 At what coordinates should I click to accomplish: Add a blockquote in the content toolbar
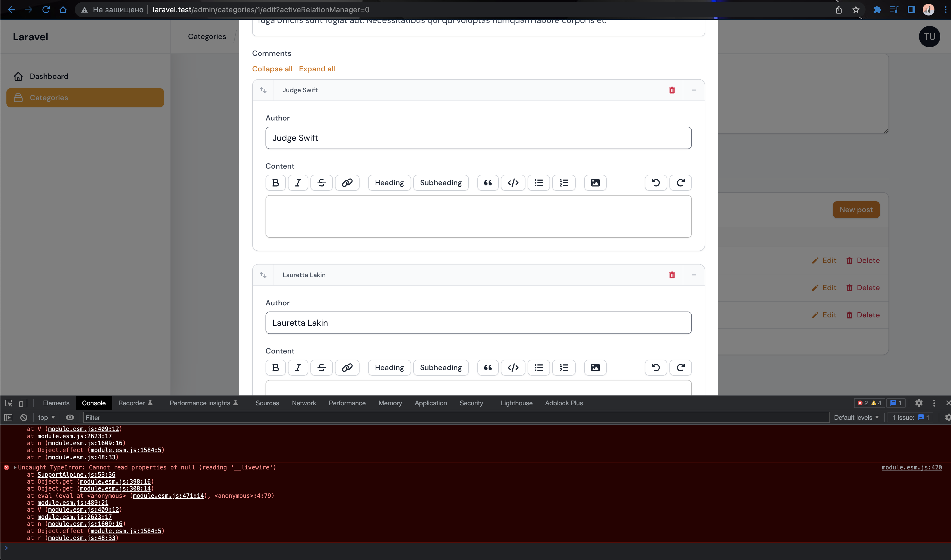coord(488,183)
